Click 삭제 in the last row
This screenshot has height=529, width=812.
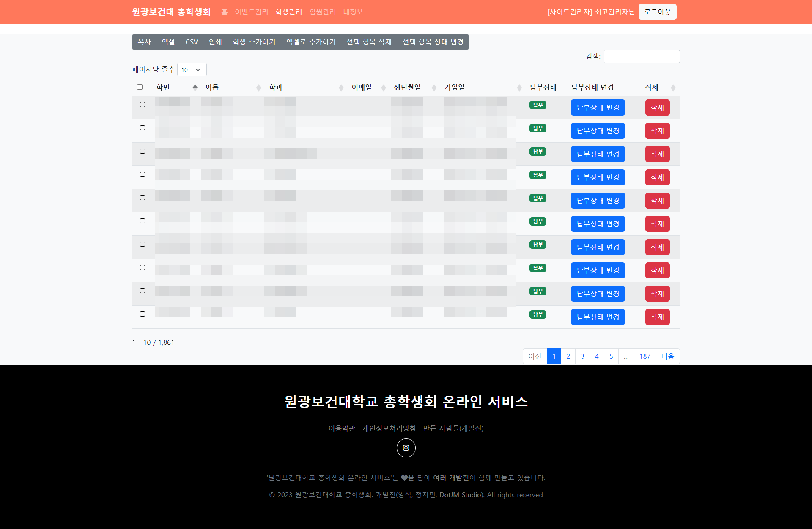pos(658,317)
